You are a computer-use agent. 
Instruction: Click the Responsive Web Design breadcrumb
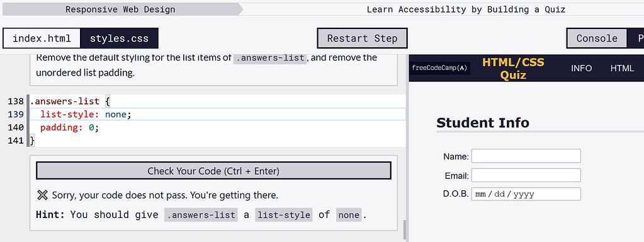click(x=120, y=9)
